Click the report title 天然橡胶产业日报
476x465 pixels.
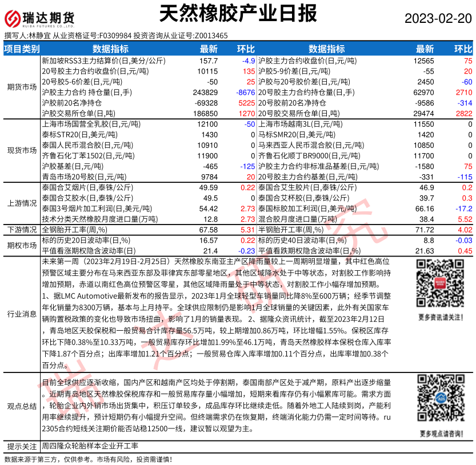click(237, 15)
